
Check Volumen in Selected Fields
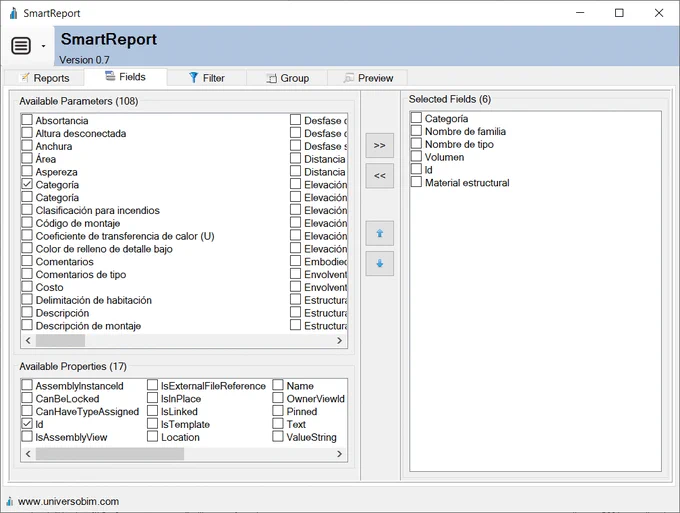coord(416,156)
